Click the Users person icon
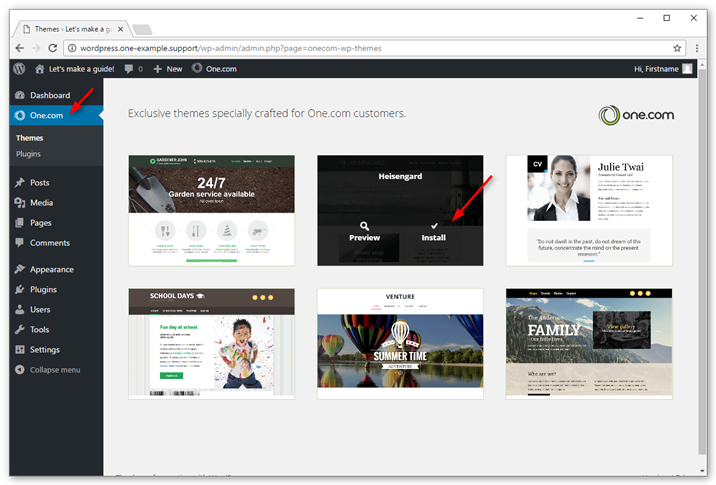Screen dimensions: 716x485 [20, 309]
